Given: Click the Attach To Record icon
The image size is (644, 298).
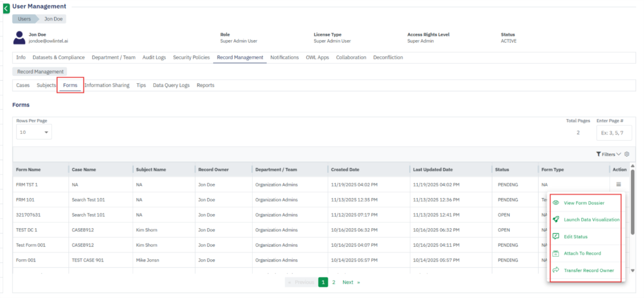Looking at the screenshot, I should point(556,254).
